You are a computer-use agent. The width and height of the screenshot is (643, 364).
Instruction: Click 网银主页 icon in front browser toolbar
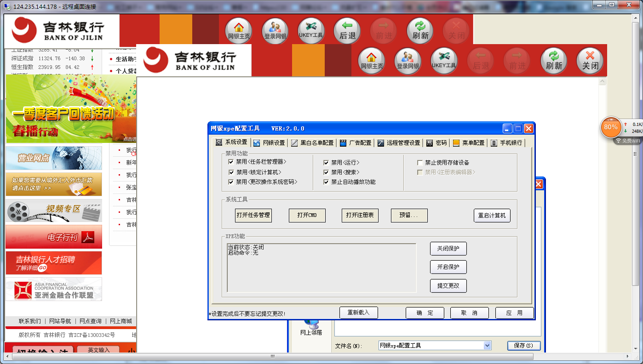point(372,61)
